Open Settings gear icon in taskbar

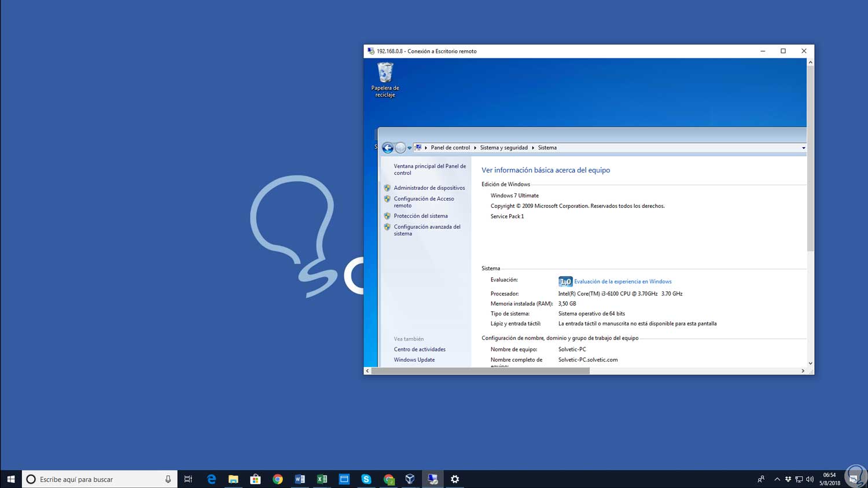tap(455, 479)
